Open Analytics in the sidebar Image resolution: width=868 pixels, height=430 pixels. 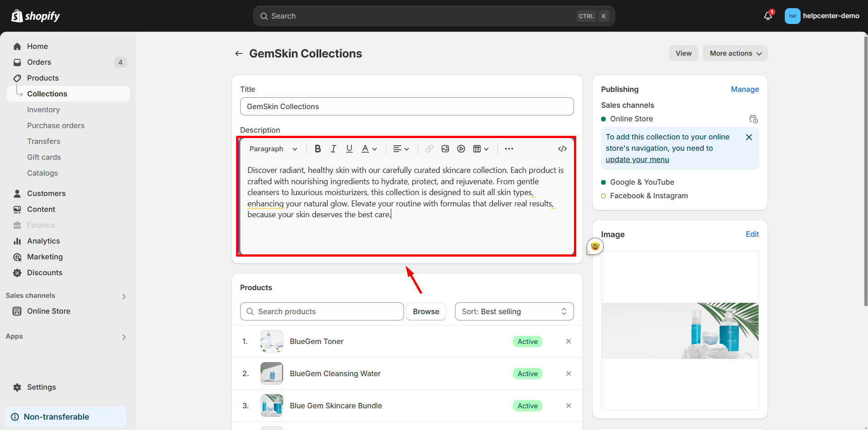point(43,241)
